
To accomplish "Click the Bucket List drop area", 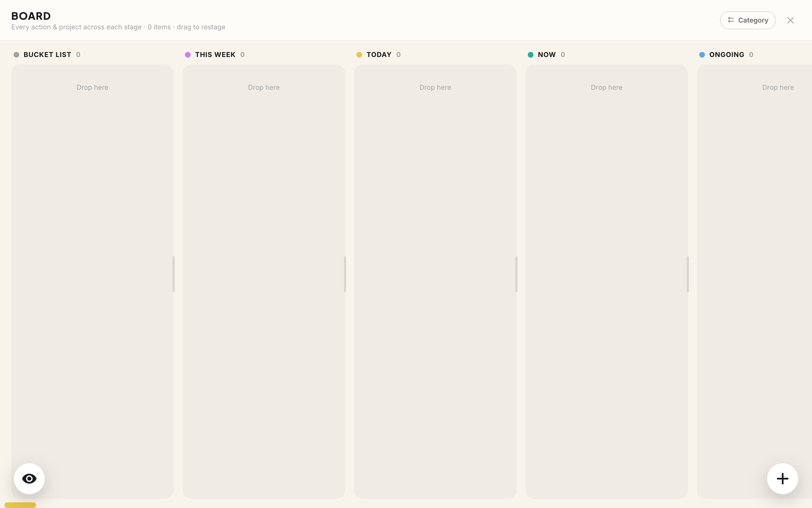I will click(92, 282).
